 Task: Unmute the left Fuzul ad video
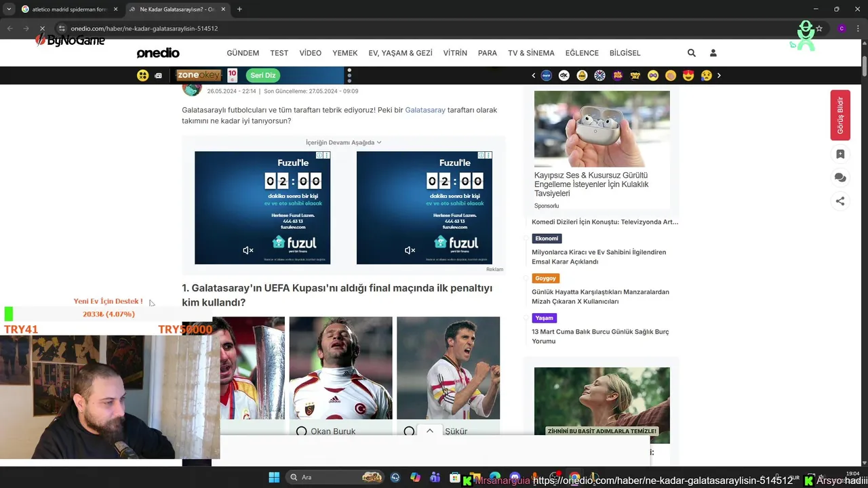click(x=248, y=250)
